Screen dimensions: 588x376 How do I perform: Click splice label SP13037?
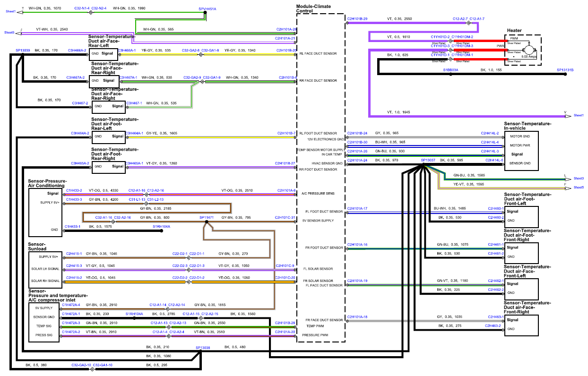coord(428,160)
